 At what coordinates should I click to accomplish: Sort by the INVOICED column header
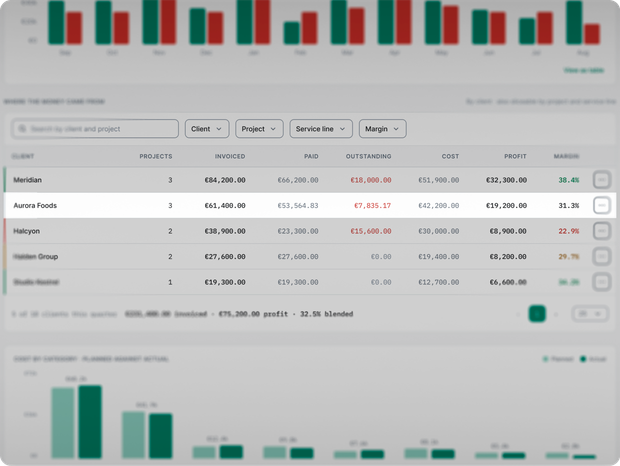230,157
